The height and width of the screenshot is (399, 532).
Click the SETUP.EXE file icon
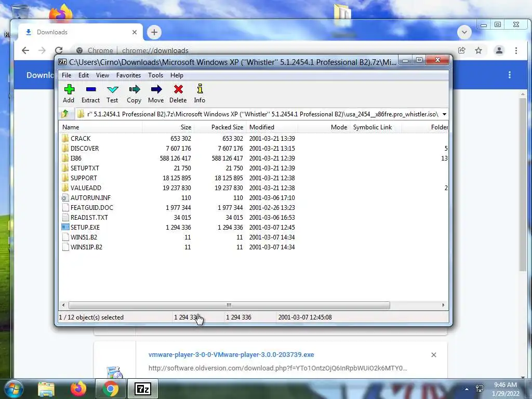pos(65,228)
